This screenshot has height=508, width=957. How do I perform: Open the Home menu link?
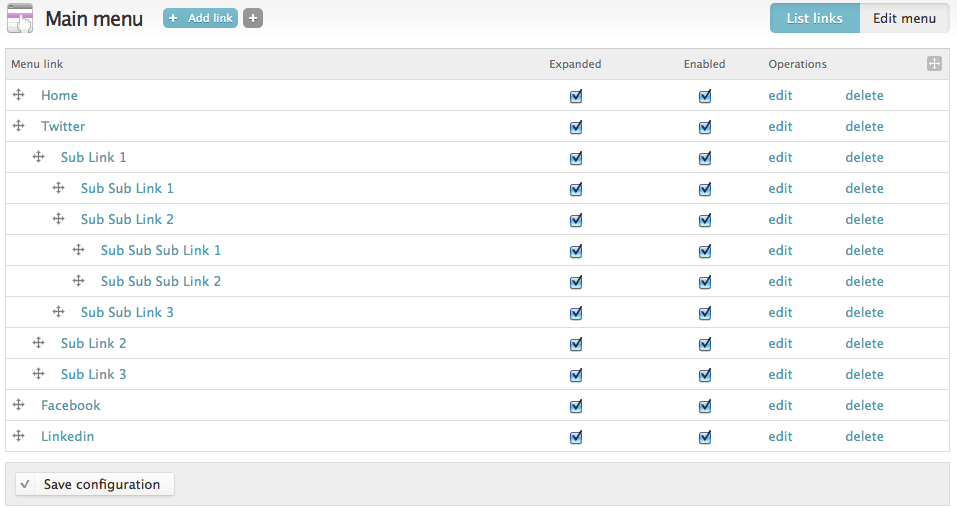coord(59,95)
